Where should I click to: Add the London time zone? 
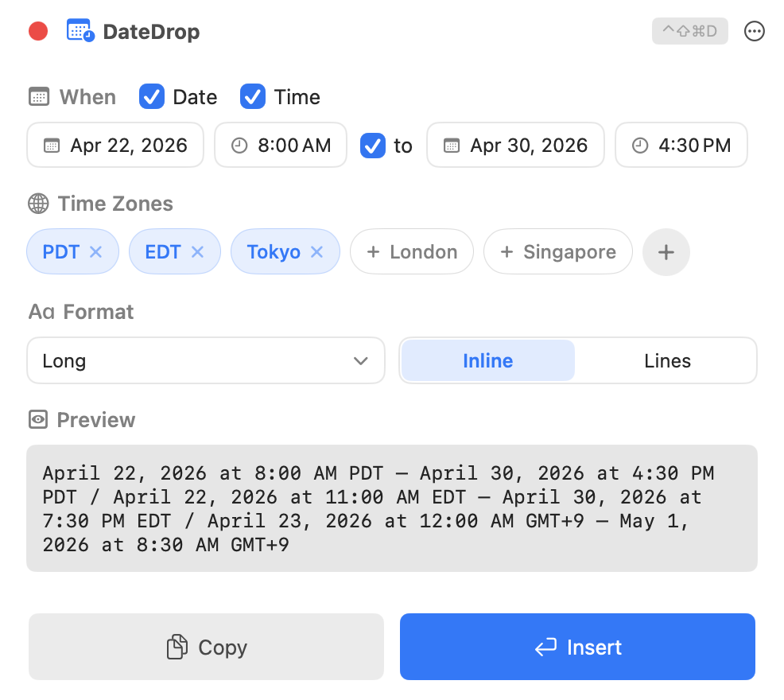[411, 251]
